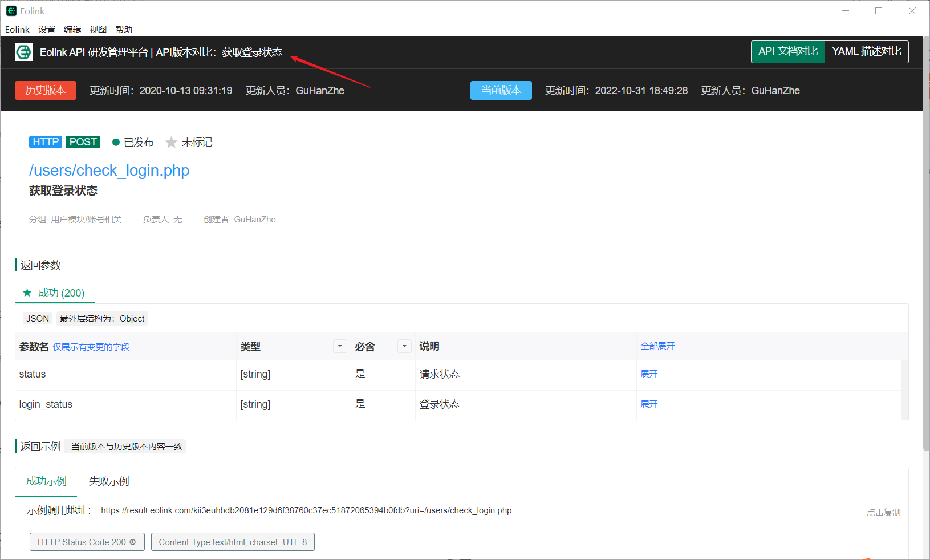The height and width of the screenshot is (560, 930).
Task: Switch to YAML 描述对比 tab
Action: click(867, 52)
